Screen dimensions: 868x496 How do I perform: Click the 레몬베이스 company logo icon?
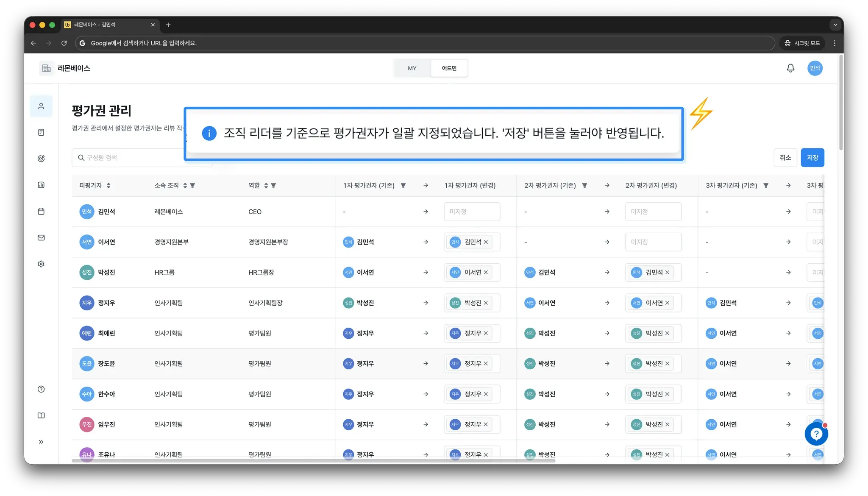coord(47,68)
